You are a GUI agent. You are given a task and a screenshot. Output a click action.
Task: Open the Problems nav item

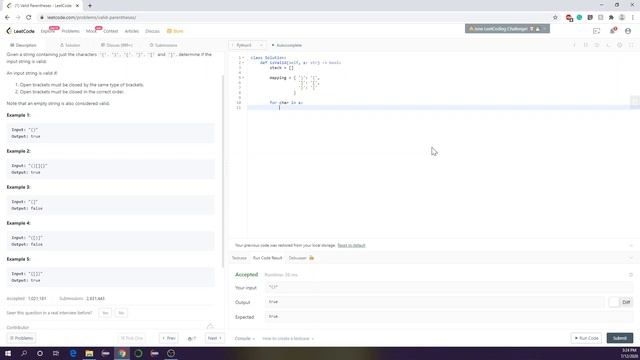click(x=71, y=31)
